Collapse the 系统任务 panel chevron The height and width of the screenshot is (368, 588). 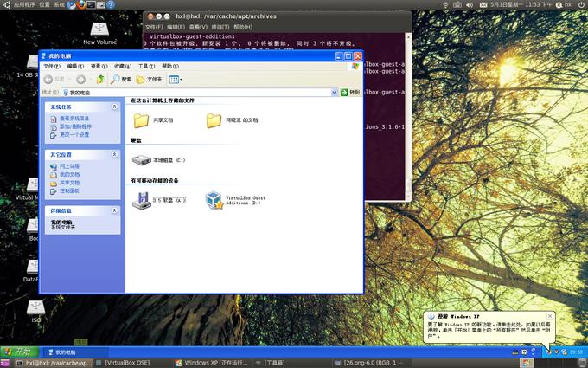click(114, 107)
